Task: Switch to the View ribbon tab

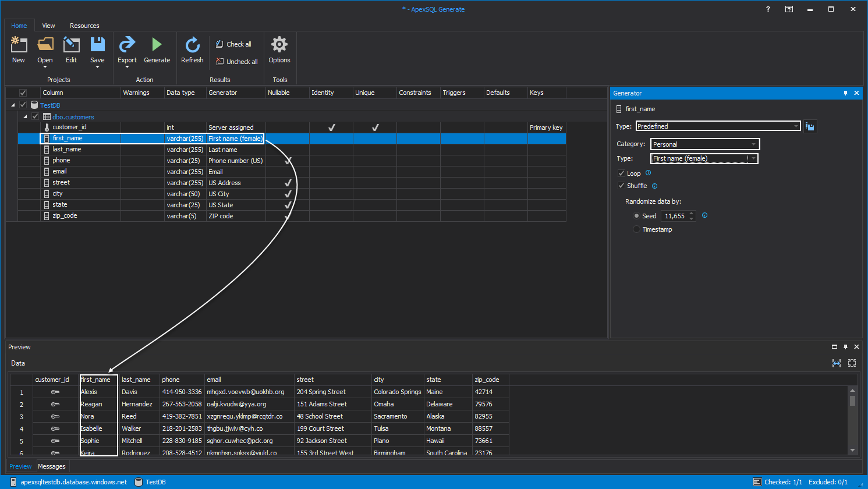Action: [48, 26]
